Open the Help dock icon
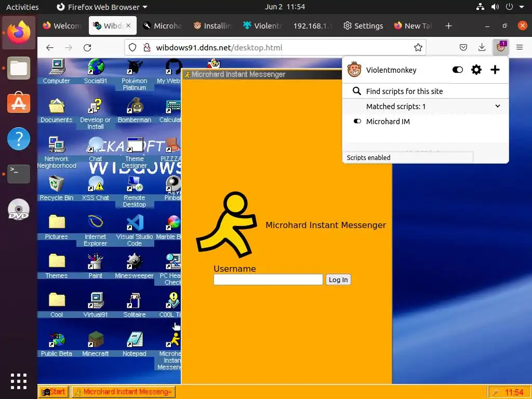The image size is (532, 399). point(19,138)
